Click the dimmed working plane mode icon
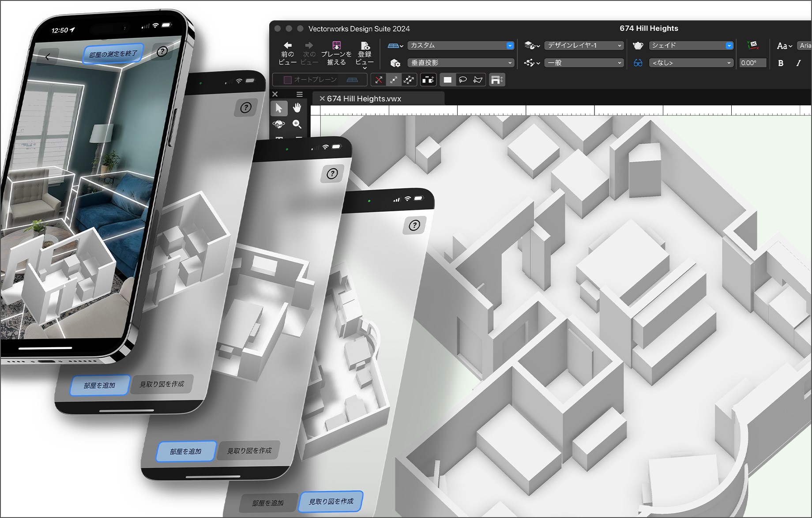This screenshot has height=518, width=812. tap(352, 80)
